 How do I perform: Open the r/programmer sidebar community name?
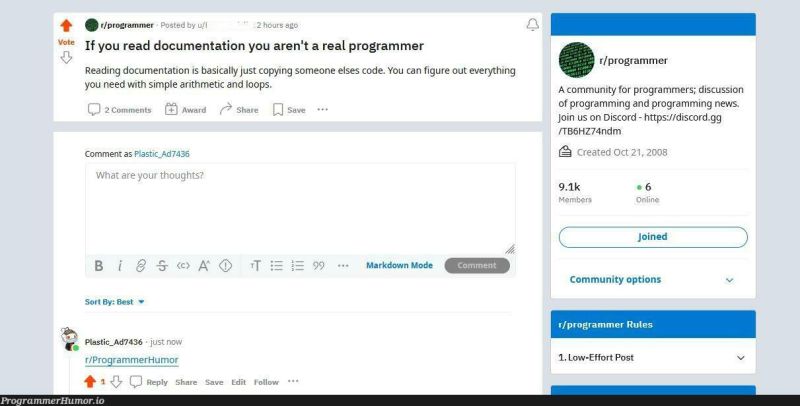pos(633,61)
